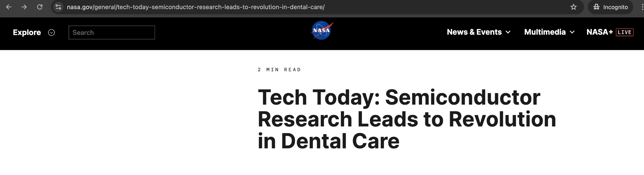This screenshot has width=644, height=175.
Task: Click the article headline about Dental Care
Action: pos(407,119)
